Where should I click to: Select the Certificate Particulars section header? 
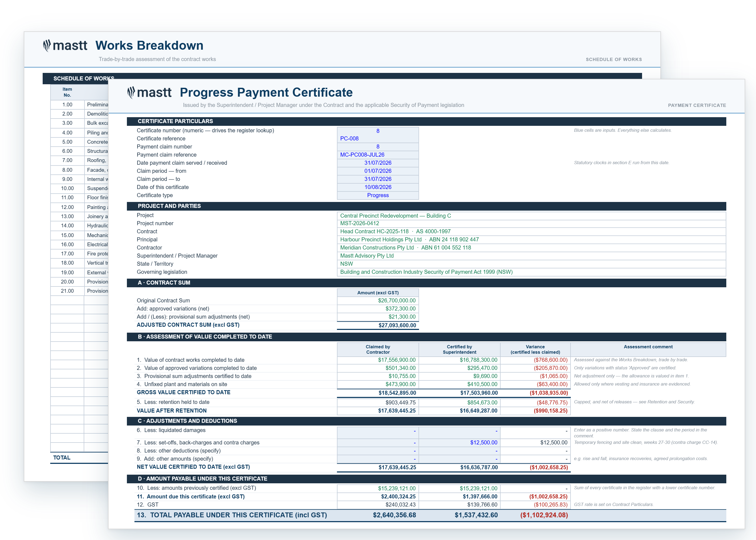coord(426,122)
